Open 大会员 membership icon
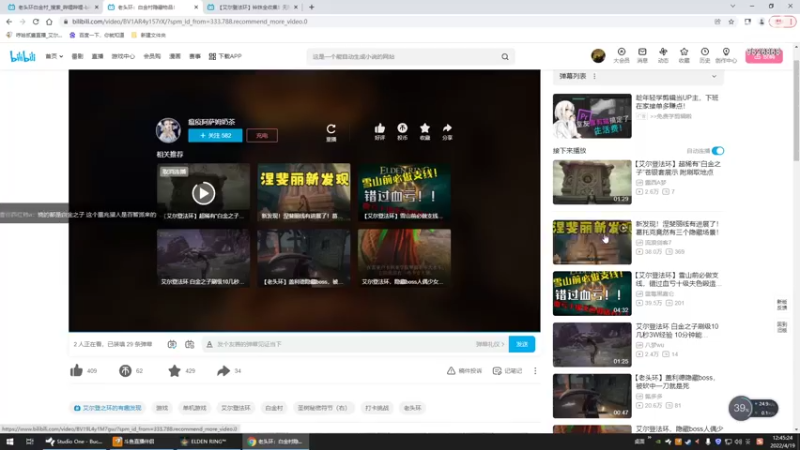Image resolution: width=800 pixels, height=450 pixels. [621, 55]
